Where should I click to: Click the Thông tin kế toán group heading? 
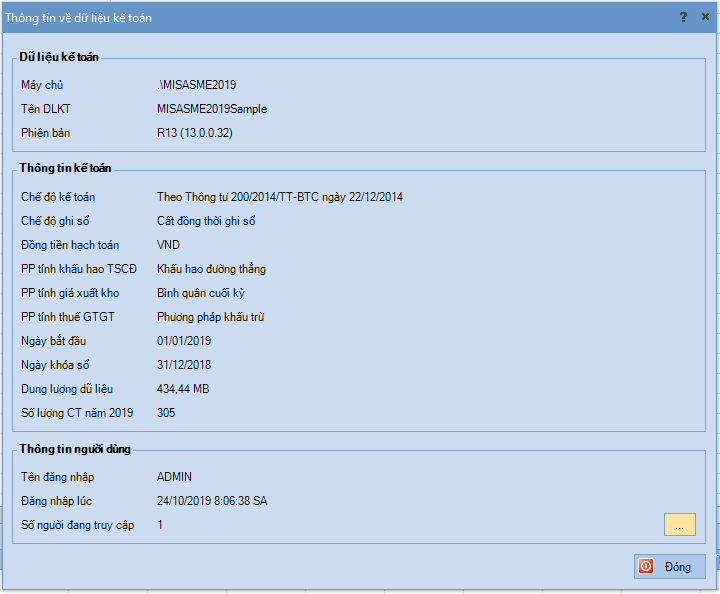(65, 168)
